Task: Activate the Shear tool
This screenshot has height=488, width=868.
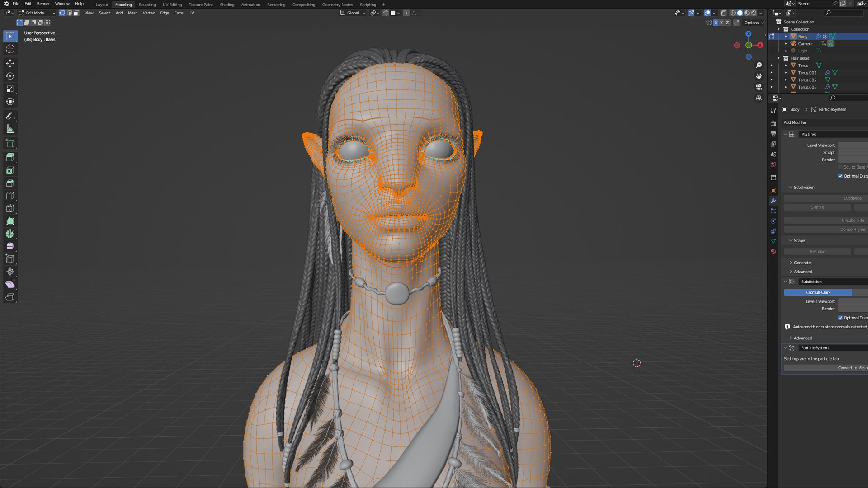Action: click(x=10, y=284)
